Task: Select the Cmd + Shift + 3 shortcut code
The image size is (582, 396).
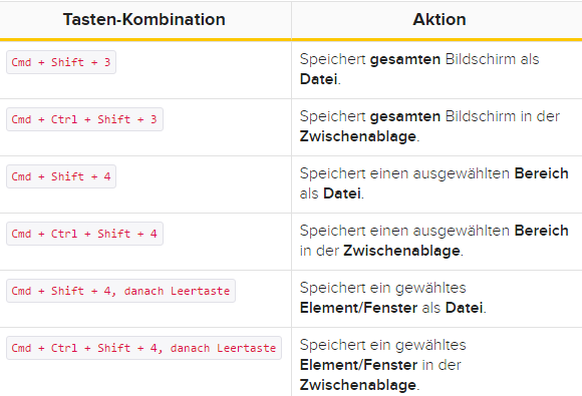Action: point(61,62)
